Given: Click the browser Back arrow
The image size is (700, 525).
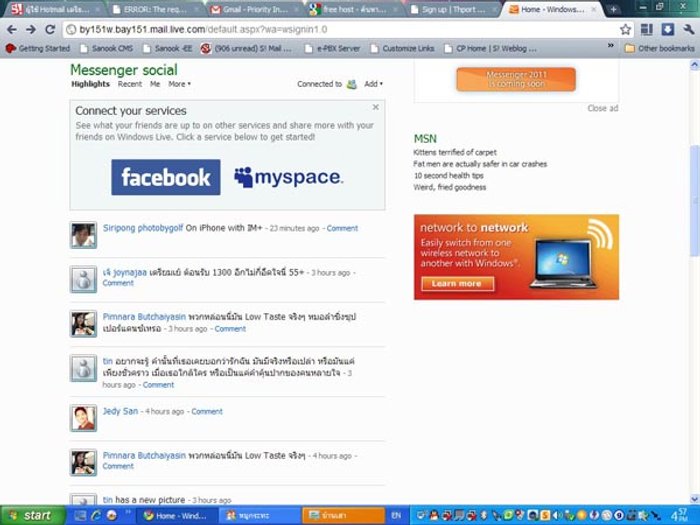Looking at the screenshot, I should tap(12, 30).
